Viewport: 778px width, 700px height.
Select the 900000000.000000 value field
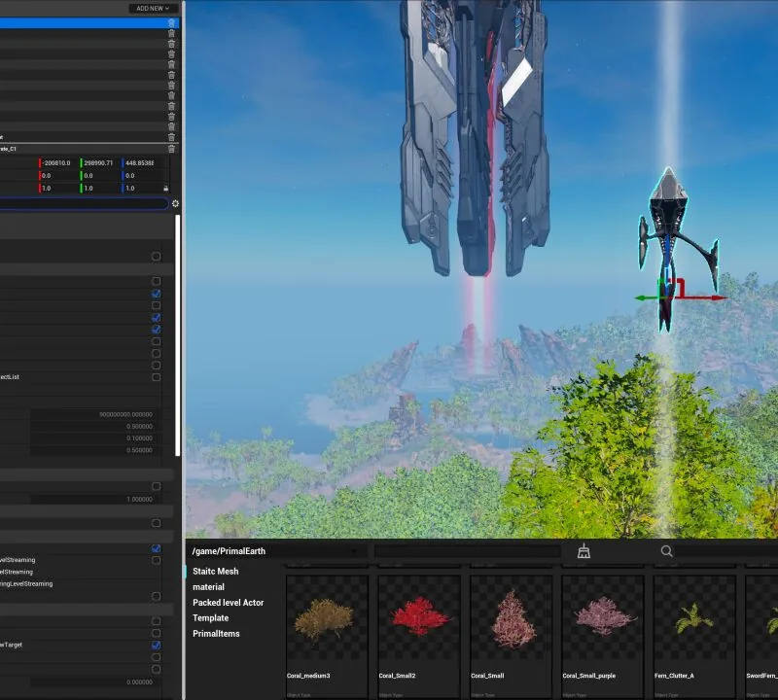click(x=95, y=414)
